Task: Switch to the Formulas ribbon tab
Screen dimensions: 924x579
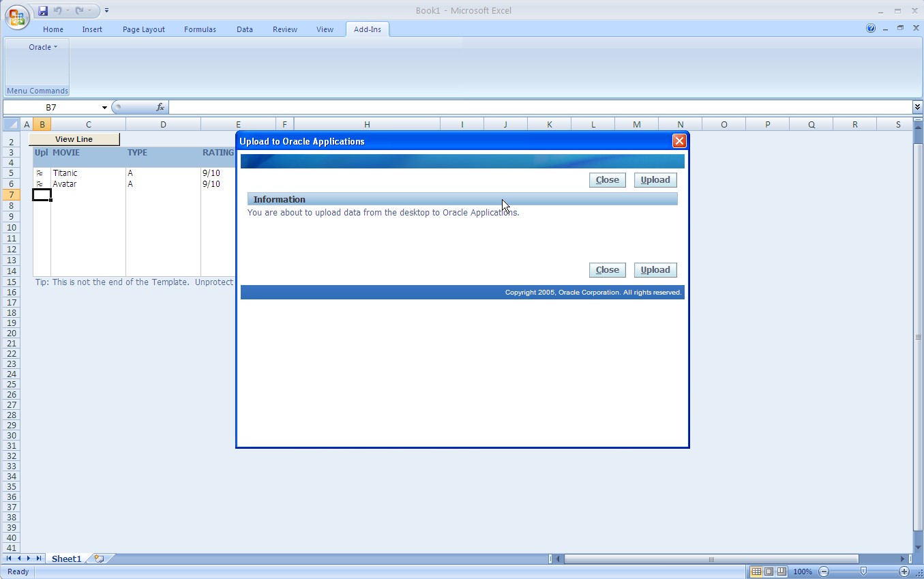Action: pyautogui.click(x=200, y=29)
